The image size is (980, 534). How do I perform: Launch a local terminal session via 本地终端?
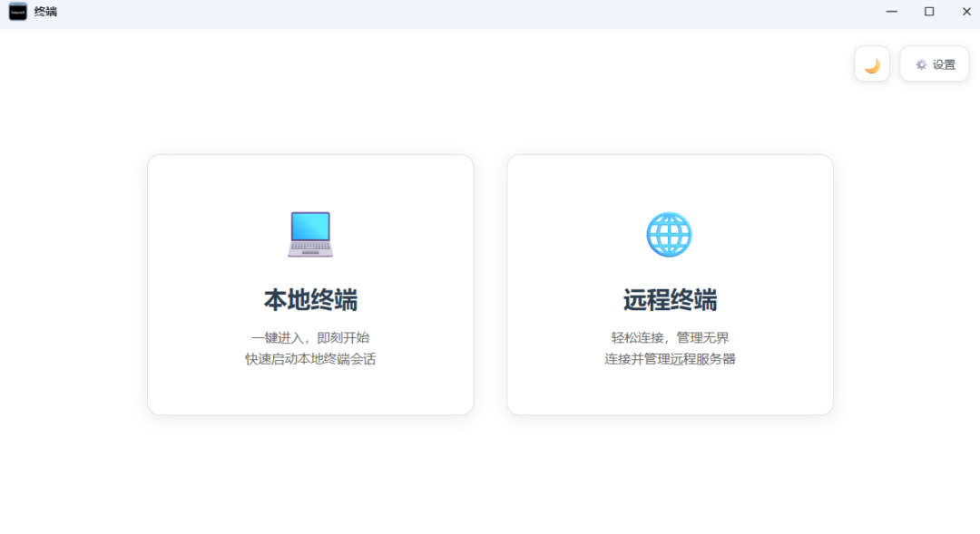(x=310, y=284)
